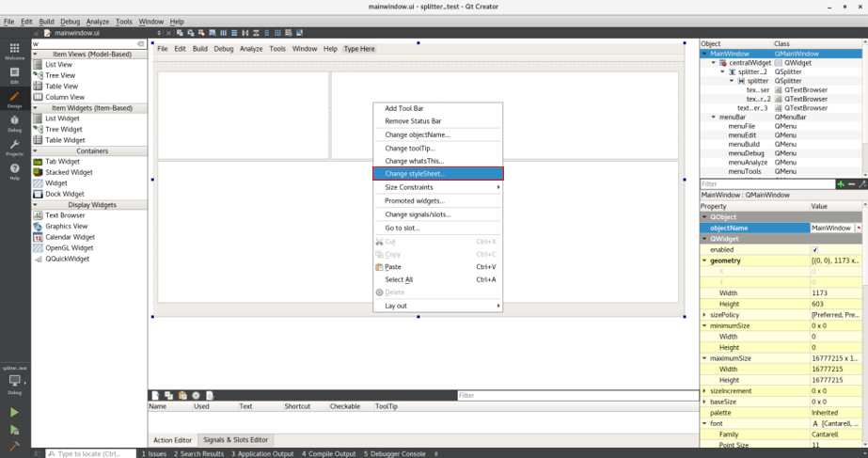Click the green Run button

point(14,412)
